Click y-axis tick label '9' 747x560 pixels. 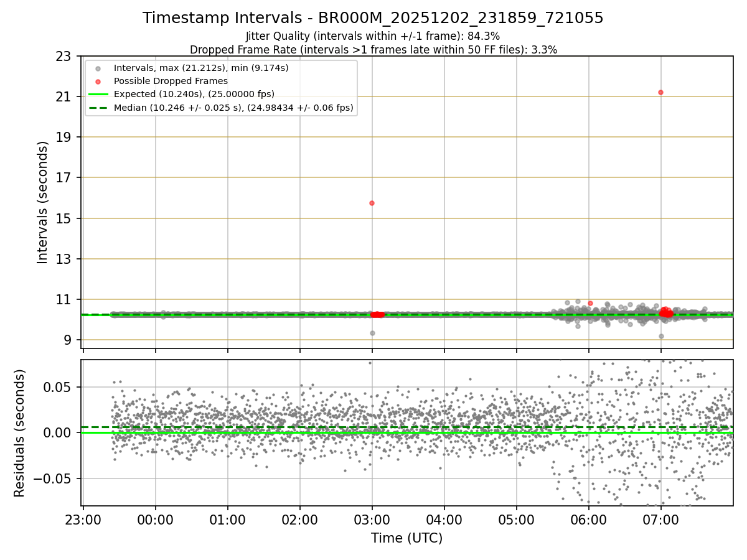68,340
